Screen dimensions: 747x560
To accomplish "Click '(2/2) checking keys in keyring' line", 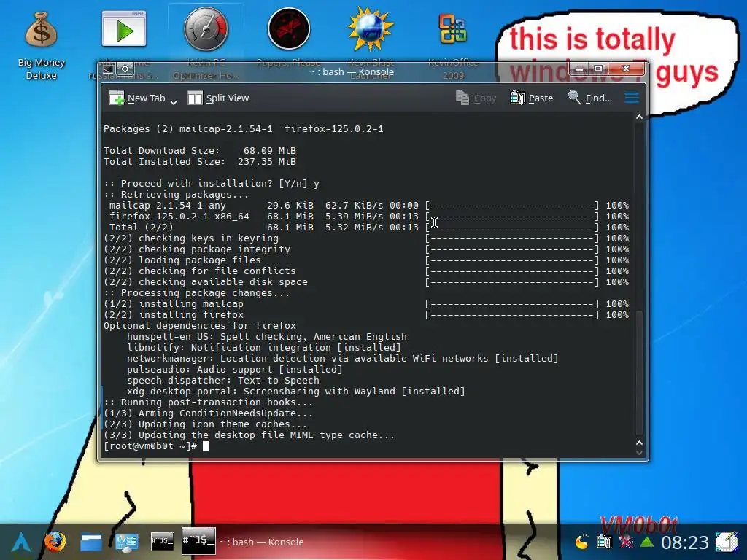I will coord(191,238).
